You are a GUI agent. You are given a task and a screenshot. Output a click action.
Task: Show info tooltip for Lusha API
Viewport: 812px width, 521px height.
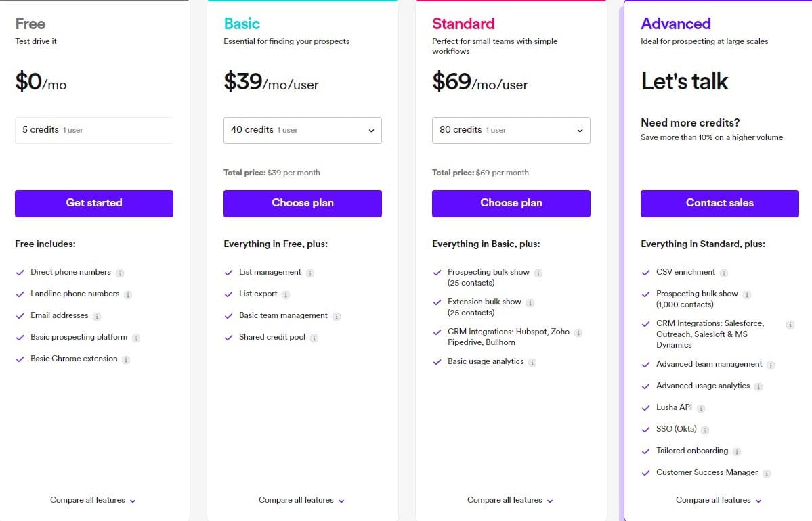click(701, 408)
